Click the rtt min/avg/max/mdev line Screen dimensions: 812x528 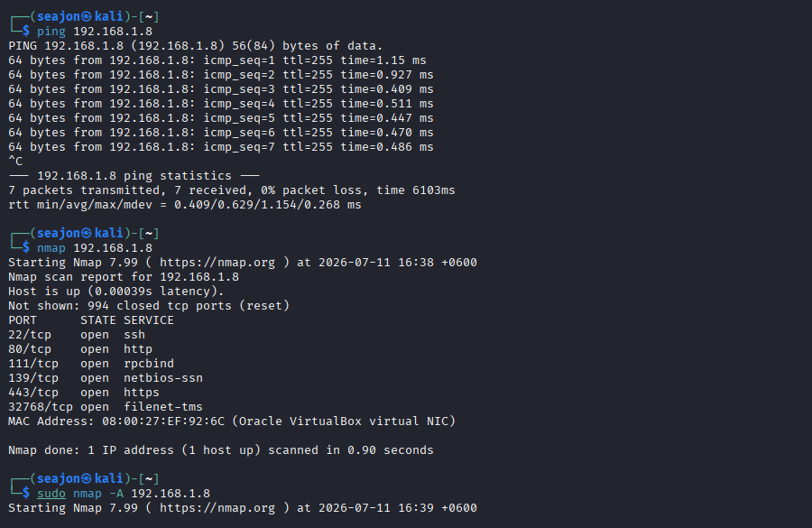185,205
